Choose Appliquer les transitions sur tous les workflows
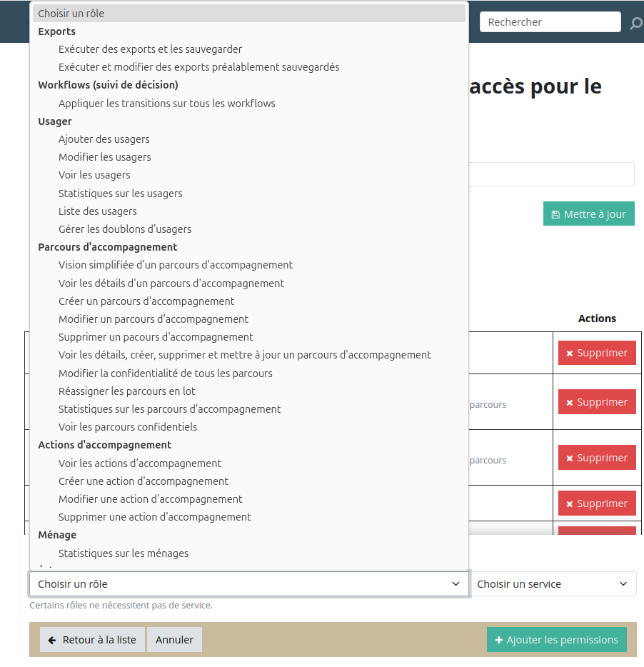Viewport: 644px width, 667px height. pyautogui.click(x=166, y=104)
